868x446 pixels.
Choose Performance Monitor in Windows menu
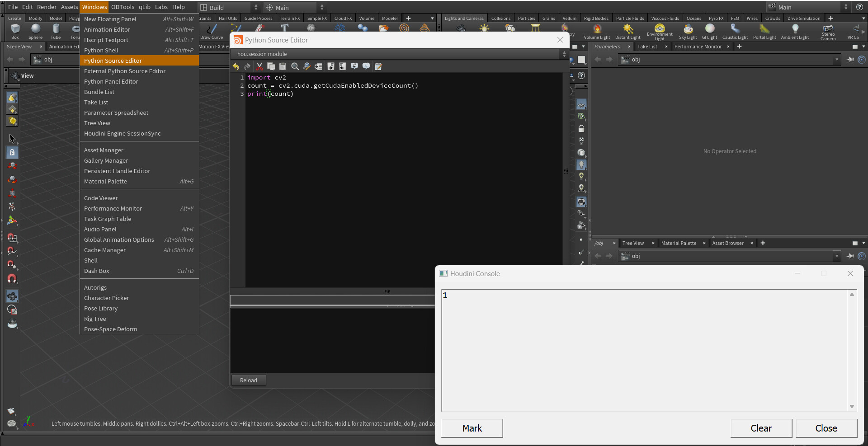point(139,208)
